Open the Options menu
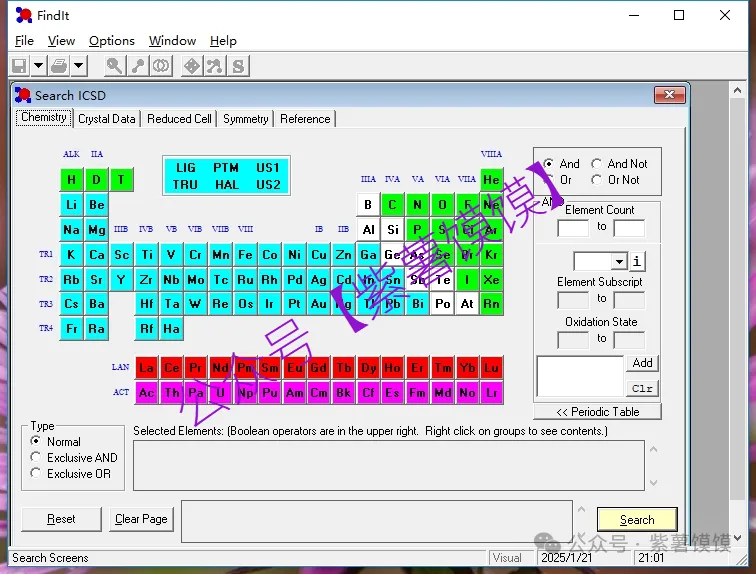Image resolution: width=756 pixels, height=574 pixels. pyautogui.click(x=111, y=41)
